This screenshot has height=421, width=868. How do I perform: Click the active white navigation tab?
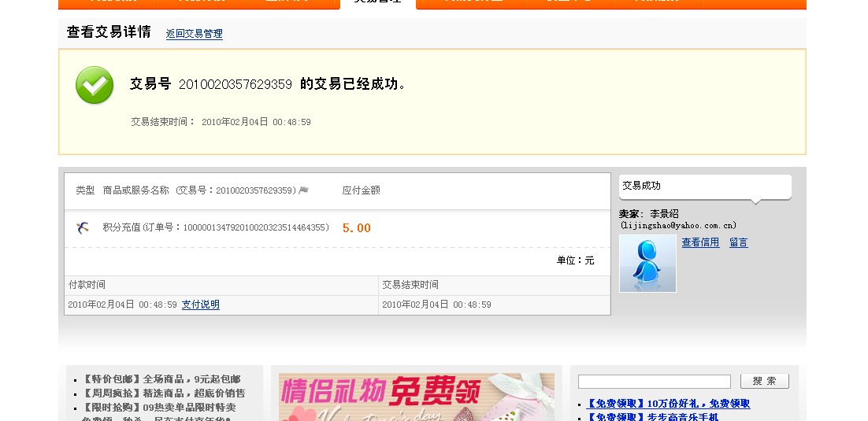tap(377, 2)
